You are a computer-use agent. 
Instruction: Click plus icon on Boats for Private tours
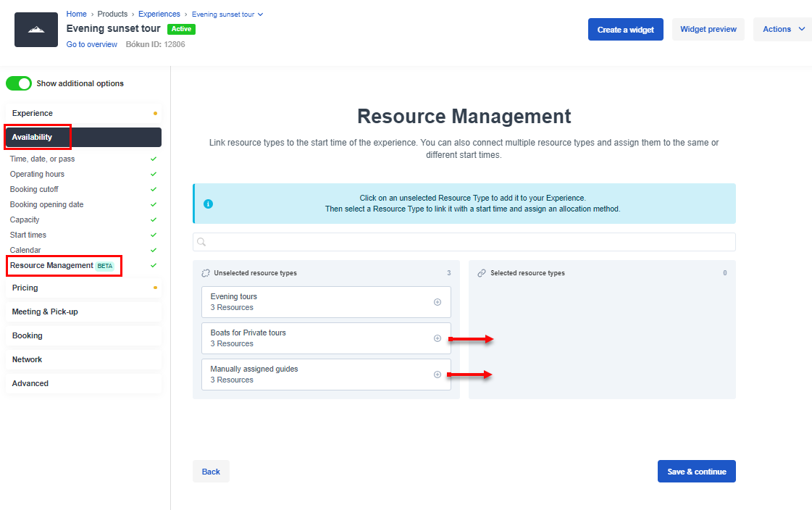438,338
